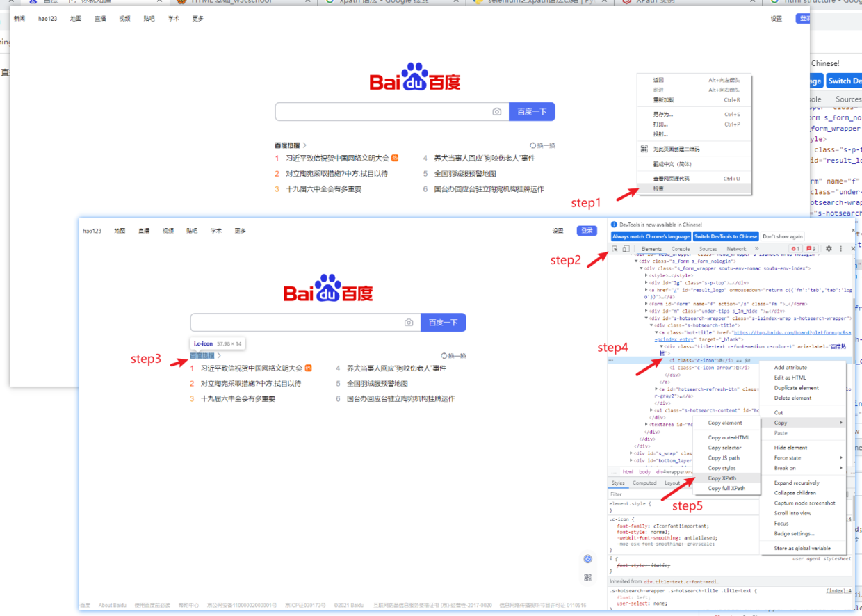Switch to the Console tab in DevTools
The width and height of the screenshot is (862, 616).
(681, 249)
